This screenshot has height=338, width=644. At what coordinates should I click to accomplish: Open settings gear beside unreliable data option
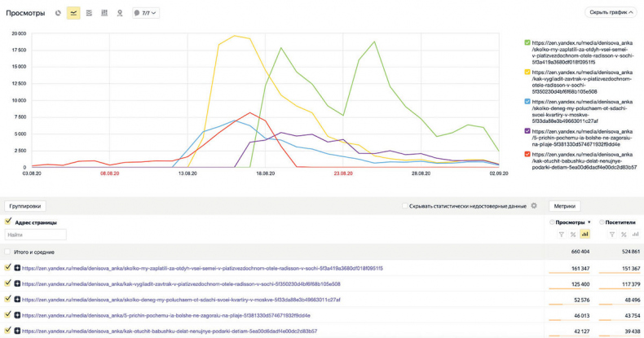[x=534, y=206]
